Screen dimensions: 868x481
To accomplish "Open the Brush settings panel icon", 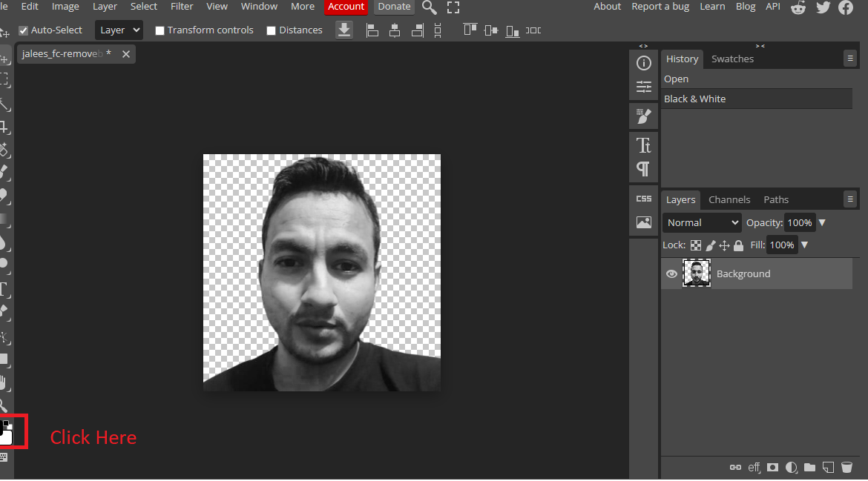I will 643,116.
